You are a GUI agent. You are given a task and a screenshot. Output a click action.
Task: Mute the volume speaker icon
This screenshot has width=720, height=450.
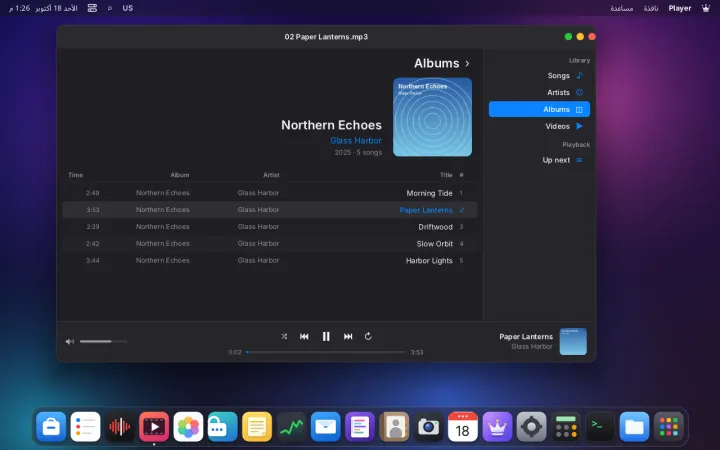[70, 341]
